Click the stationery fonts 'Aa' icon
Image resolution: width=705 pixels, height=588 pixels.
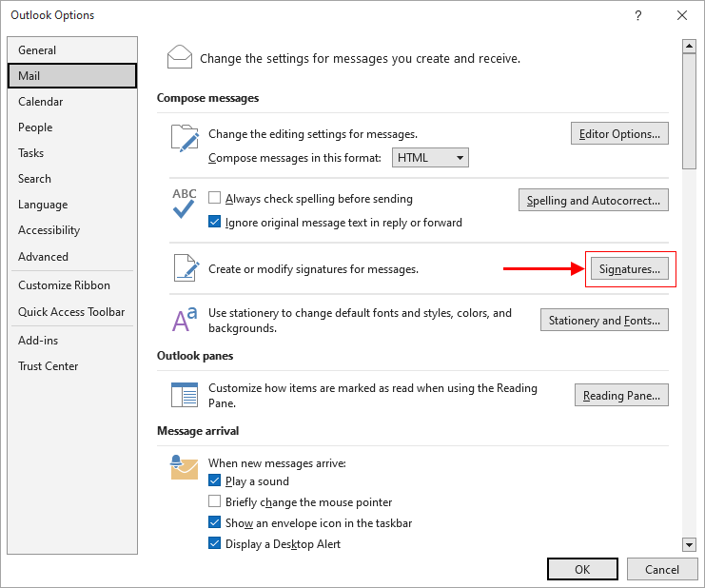coord(184,320)
